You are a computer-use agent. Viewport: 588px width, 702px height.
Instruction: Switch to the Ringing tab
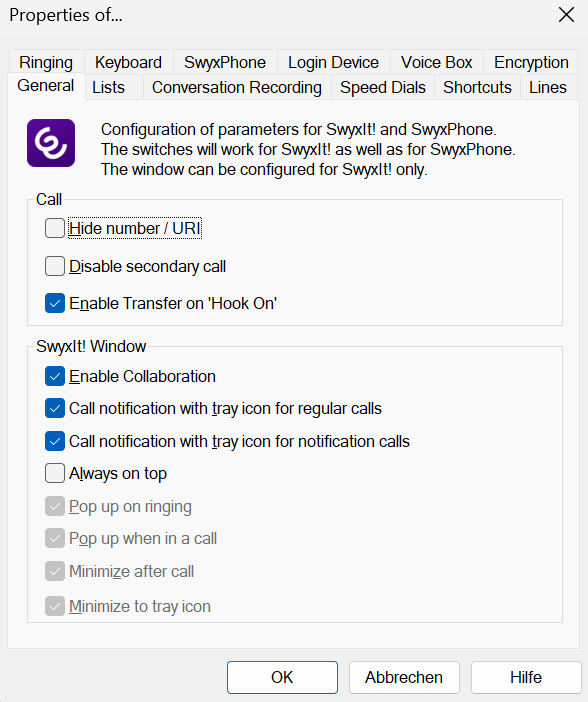tap(46, 62)
